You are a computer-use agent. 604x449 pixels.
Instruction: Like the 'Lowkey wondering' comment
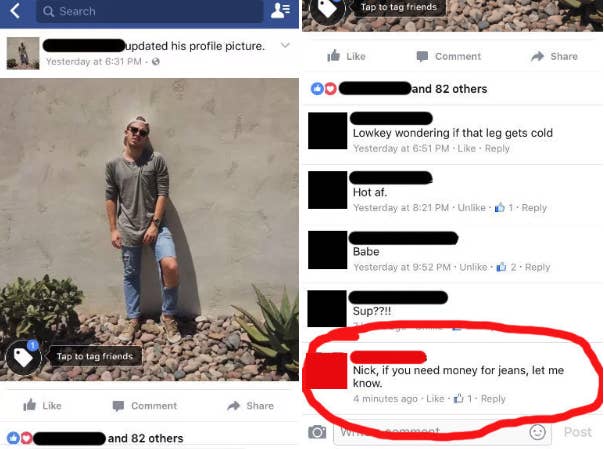[x=466, y=148]
